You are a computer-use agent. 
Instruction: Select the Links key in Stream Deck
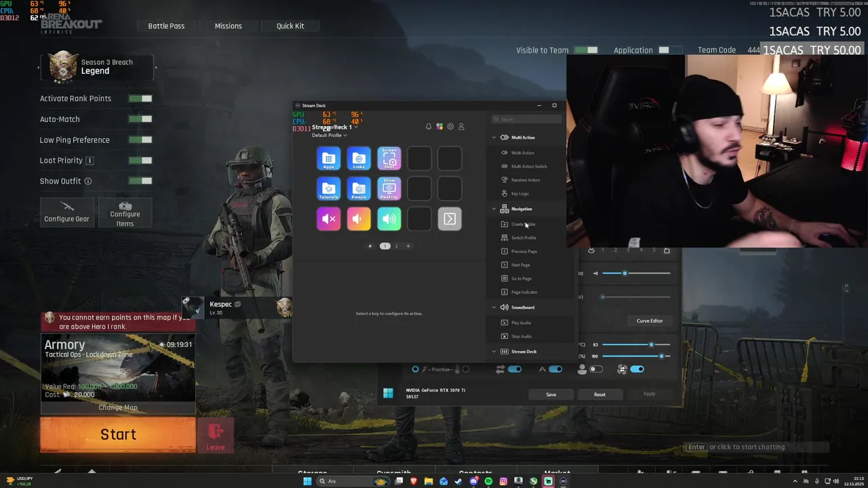359,159
